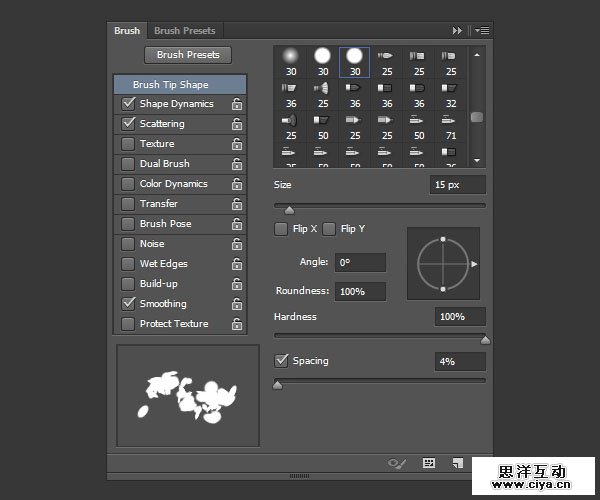
Task: Enable the Wet Edges checkbox
Action: click(x=128, y=264)
